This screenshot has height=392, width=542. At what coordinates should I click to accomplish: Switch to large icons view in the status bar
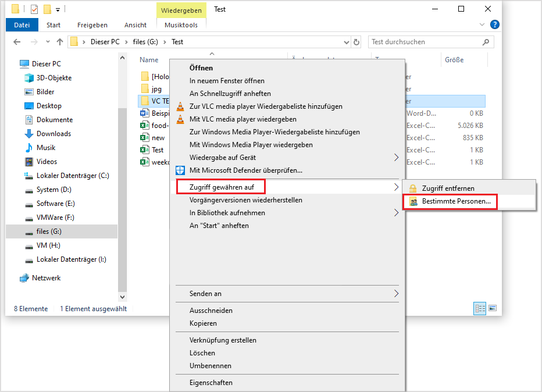coord(493,308)
